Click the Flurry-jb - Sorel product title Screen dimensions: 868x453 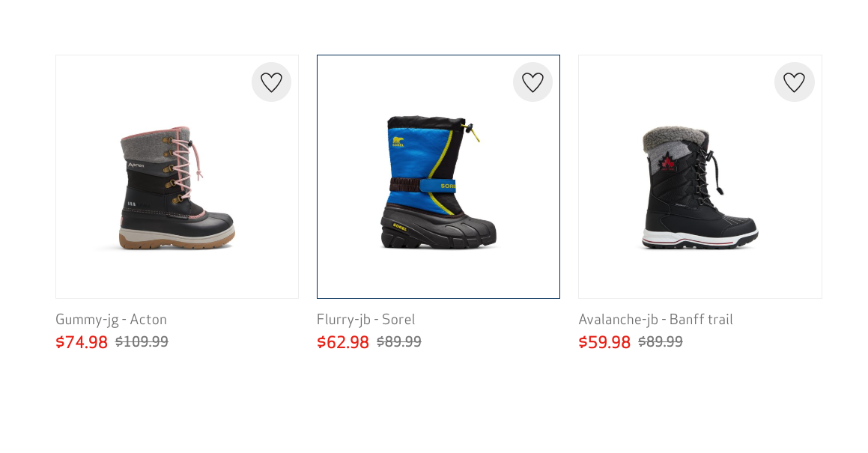pos(365,320)
